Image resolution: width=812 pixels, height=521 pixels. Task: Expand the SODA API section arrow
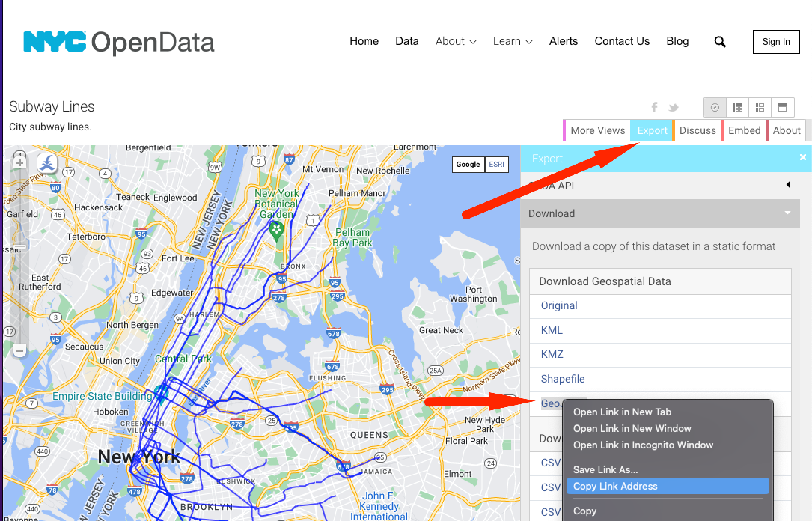pyautogui.click(x=787, y=185)
